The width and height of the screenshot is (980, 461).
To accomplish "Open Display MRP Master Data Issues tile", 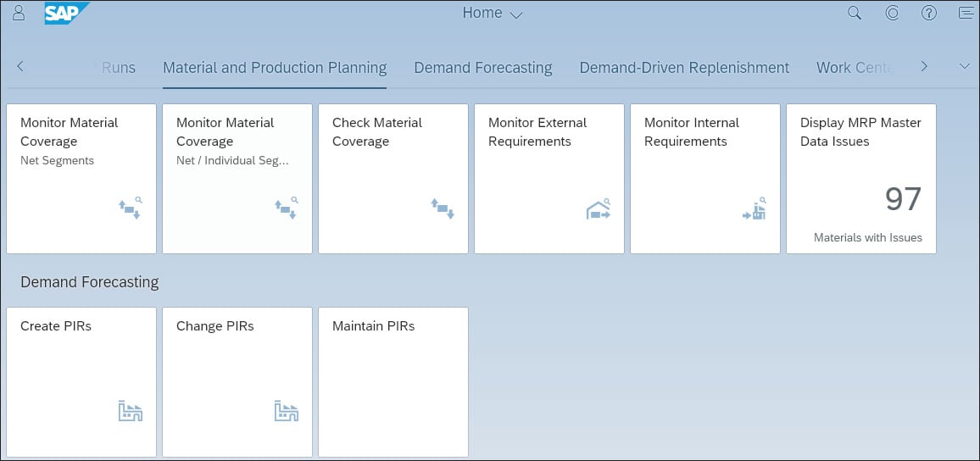I will tap(860, 178).
